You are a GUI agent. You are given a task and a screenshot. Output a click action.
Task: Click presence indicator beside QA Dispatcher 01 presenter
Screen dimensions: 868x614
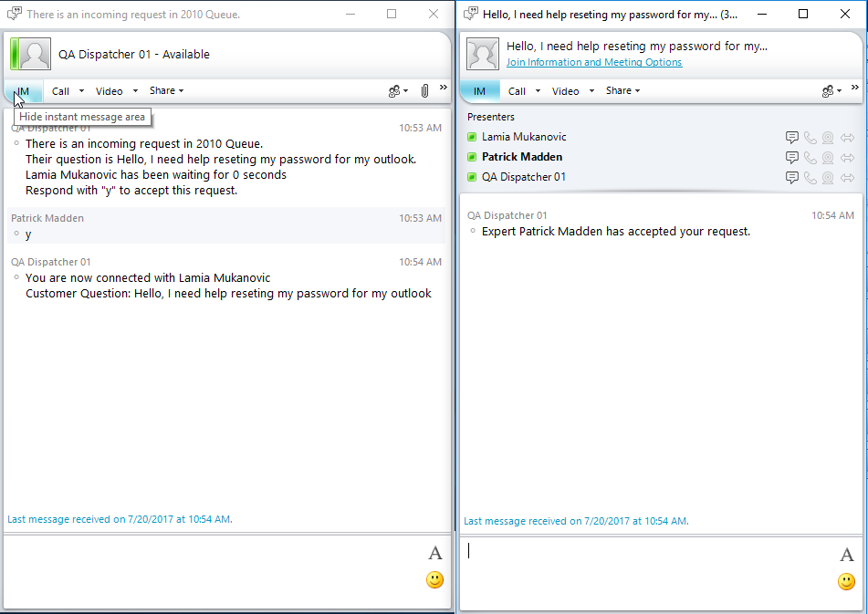point(472,177)
